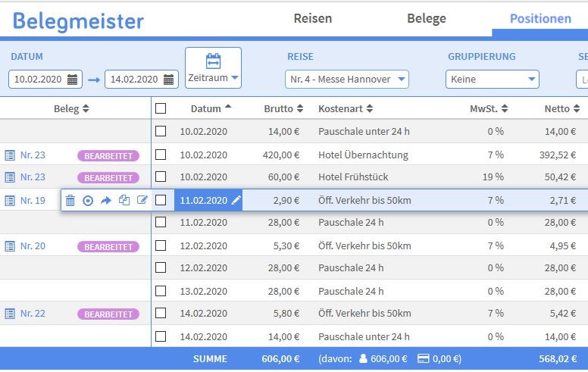Open calendar picker for start date 10.02.2020
The width and height of the screenshot is (588, 372).
[73, 80]
